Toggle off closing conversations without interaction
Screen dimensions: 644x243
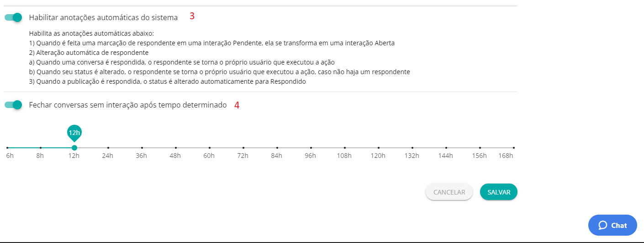(13, 105)
